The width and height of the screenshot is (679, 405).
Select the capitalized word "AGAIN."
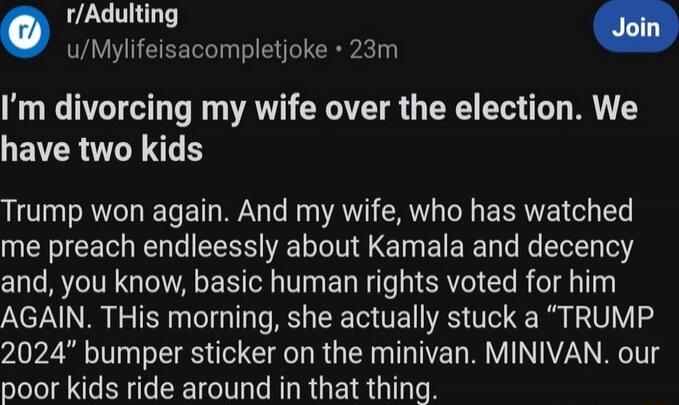(46, 318)
